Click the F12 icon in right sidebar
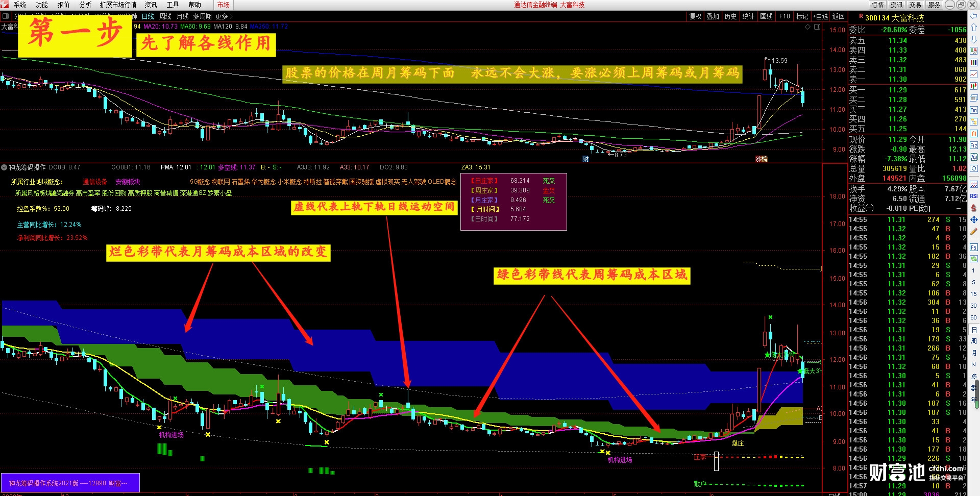The width and height of the screenshot is (980, 496). pyautogui.click(x=974, y=145)
